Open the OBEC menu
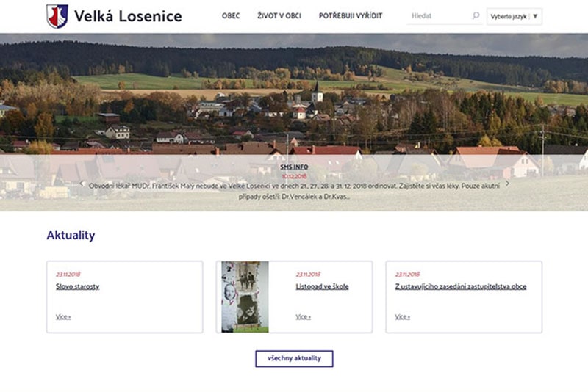588x392 pixels. click(231, 15)
